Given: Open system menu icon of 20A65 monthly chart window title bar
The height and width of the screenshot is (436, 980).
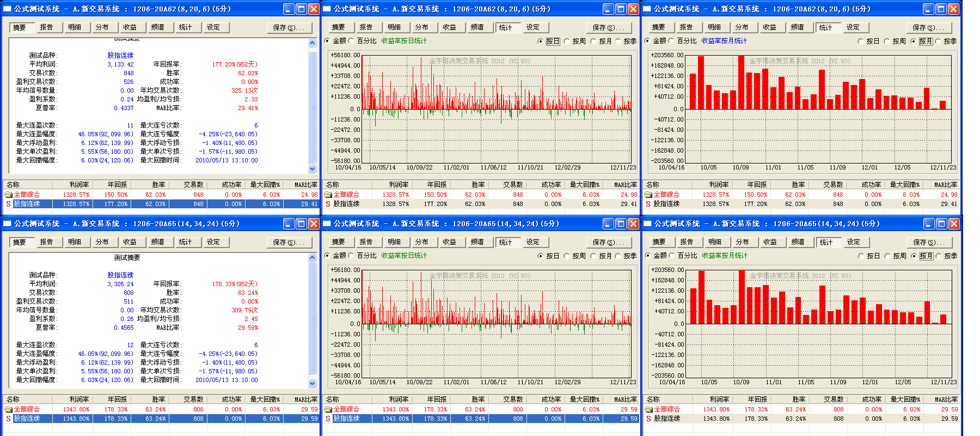Looking at the screenshot, I should [647, 223].
